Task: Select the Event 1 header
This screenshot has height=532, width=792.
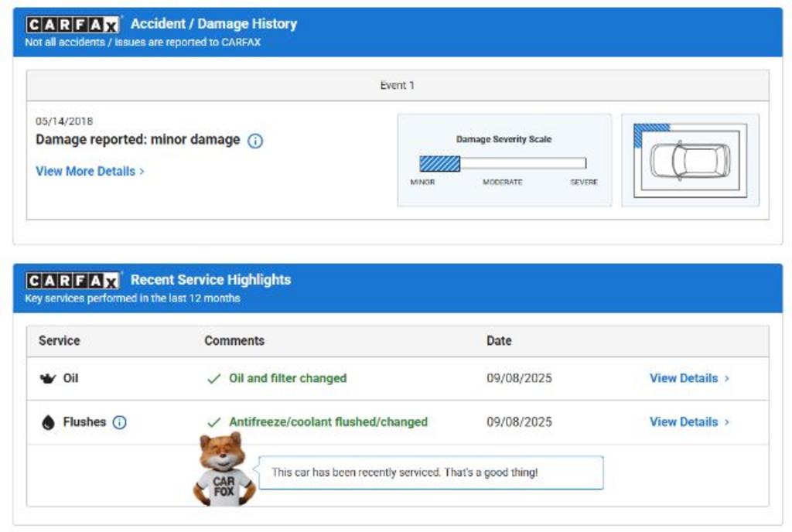Action: [397, 86]
